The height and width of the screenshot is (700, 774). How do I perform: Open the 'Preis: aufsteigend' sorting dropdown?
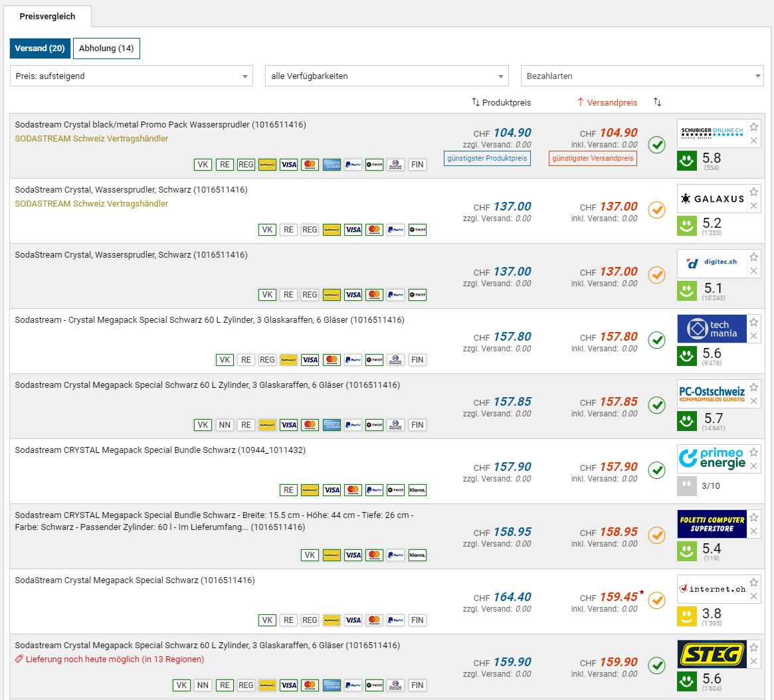coord(132,76)
